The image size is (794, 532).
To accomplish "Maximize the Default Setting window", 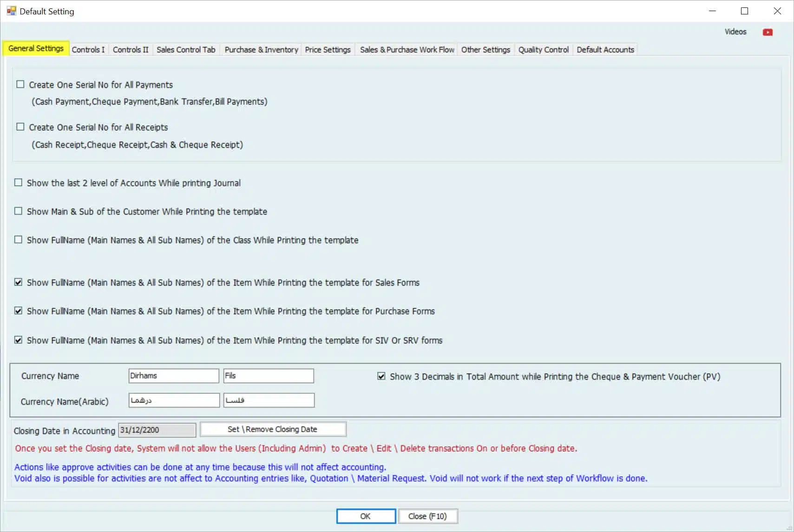I will [x=744, y=11].
